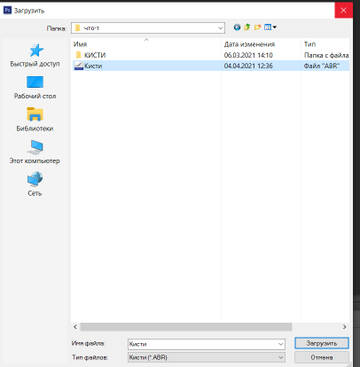Click the Отмена button
The height and width of the screenshot is (367, 360).
pos(322,357)
